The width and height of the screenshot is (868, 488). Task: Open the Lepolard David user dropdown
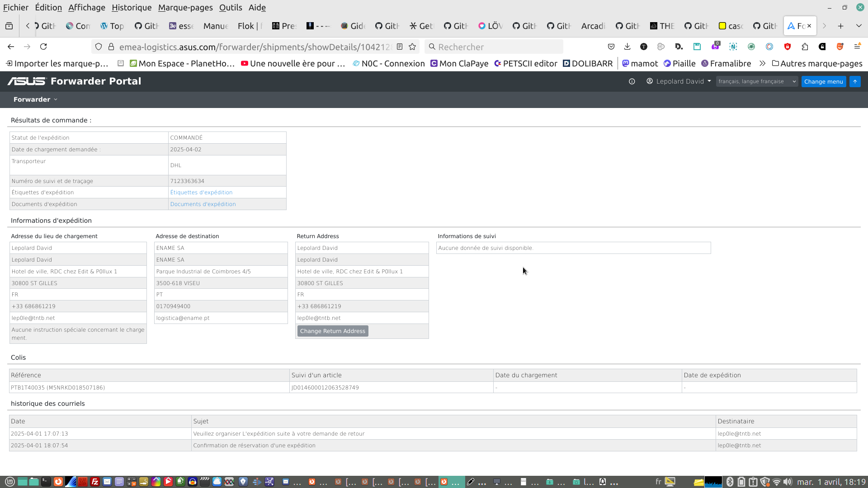[679, 81]
